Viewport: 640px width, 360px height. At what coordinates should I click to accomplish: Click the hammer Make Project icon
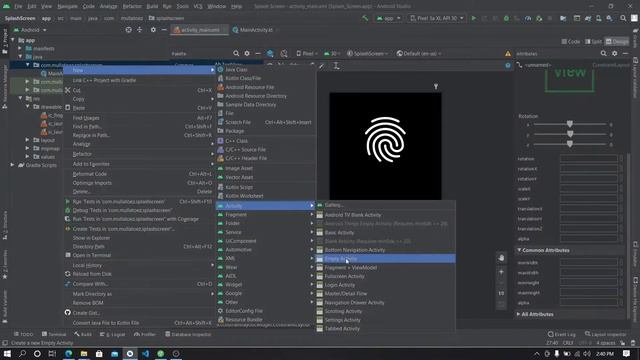click(365, 18)
